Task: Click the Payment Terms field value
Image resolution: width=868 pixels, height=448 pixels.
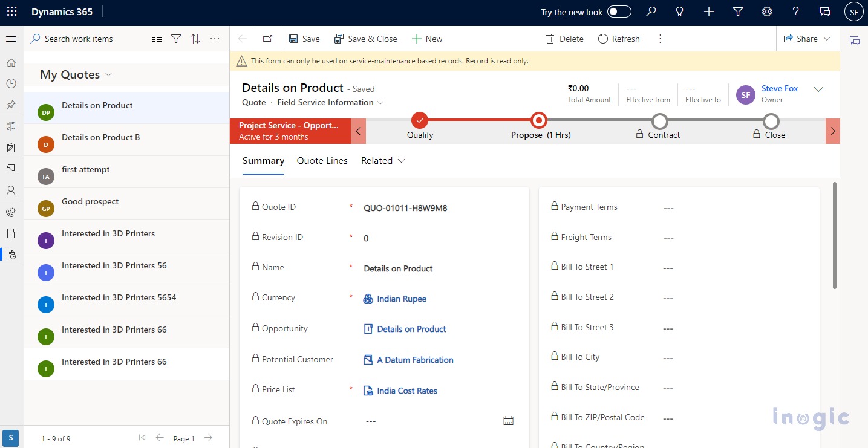Action: (668, 208)
